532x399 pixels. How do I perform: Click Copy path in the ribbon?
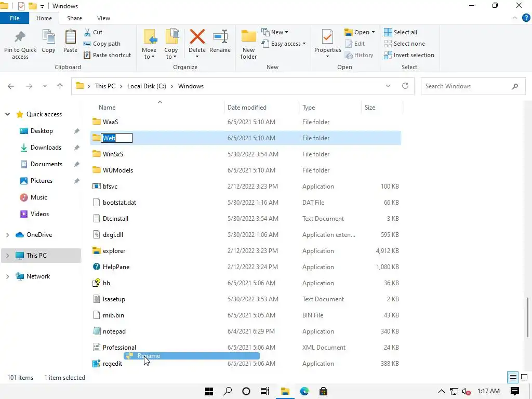[102, 44]
